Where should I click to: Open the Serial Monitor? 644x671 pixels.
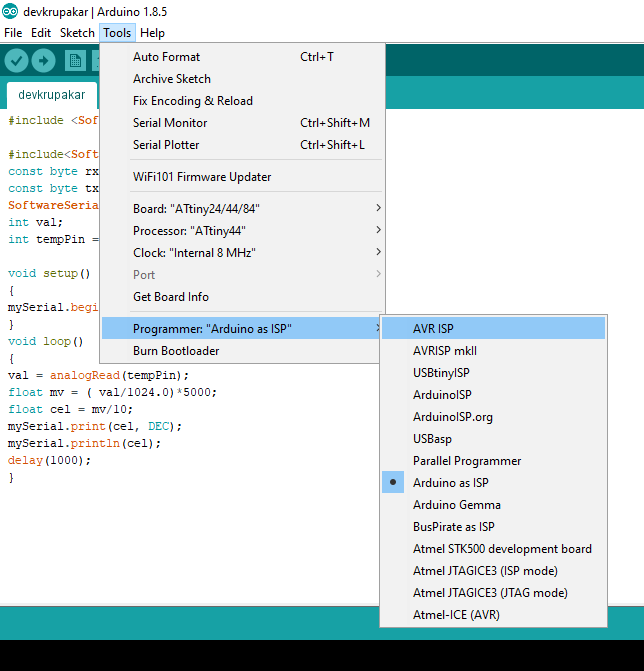[x=242, y=123]
